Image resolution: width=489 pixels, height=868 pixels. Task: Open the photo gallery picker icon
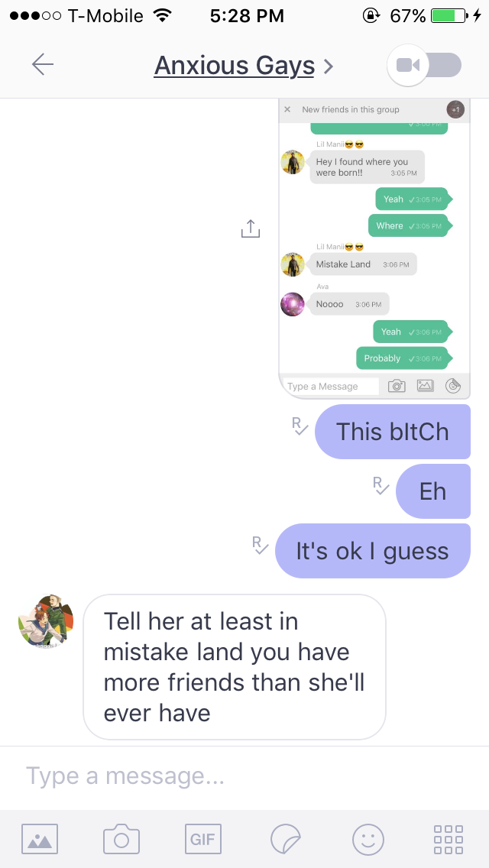point(40,839)
